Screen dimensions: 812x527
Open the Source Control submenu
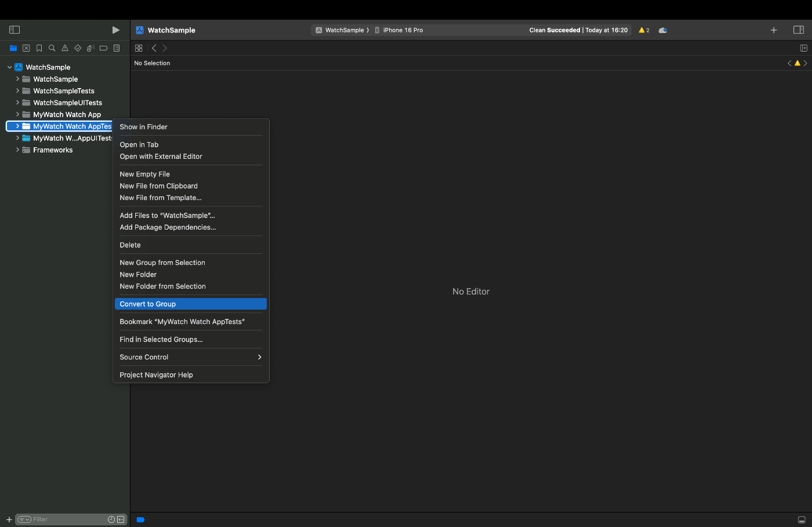point(191,357)
